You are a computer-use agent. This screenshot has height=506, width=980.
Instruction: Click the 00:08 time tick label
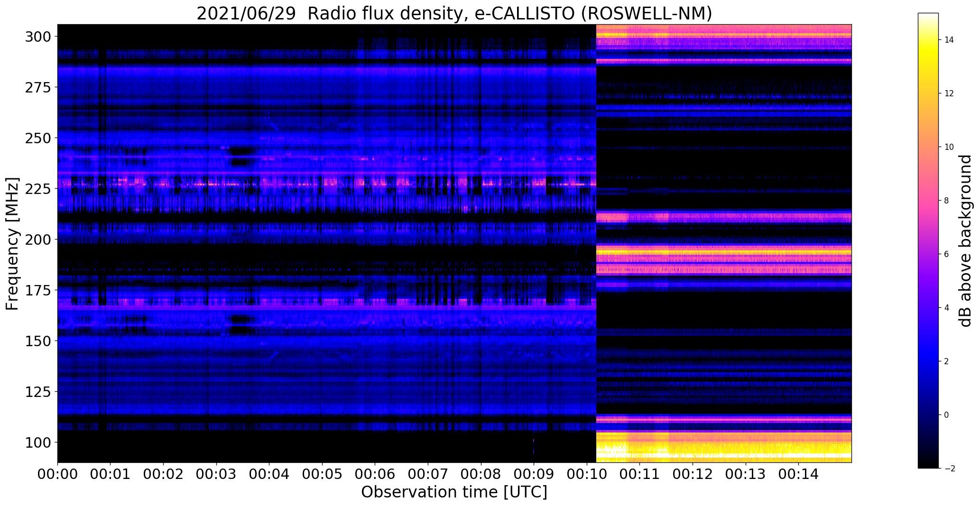(x=481, y=474)
